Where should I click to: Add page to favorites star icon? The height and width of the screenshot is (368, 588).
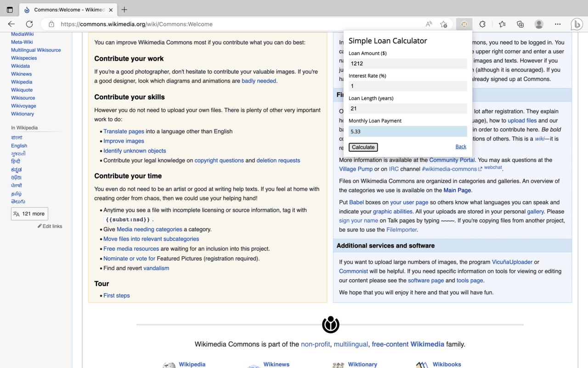[x=443, y=24]
